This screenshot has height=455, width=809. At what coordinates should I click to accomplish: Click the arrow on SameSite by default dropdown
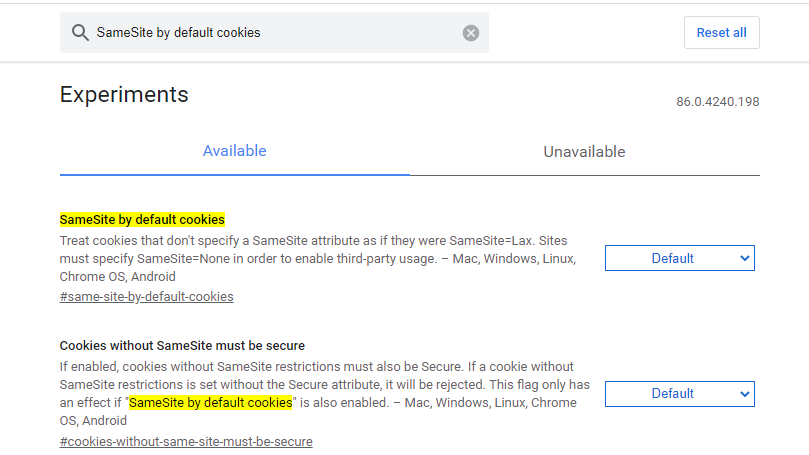click(744, 258)
